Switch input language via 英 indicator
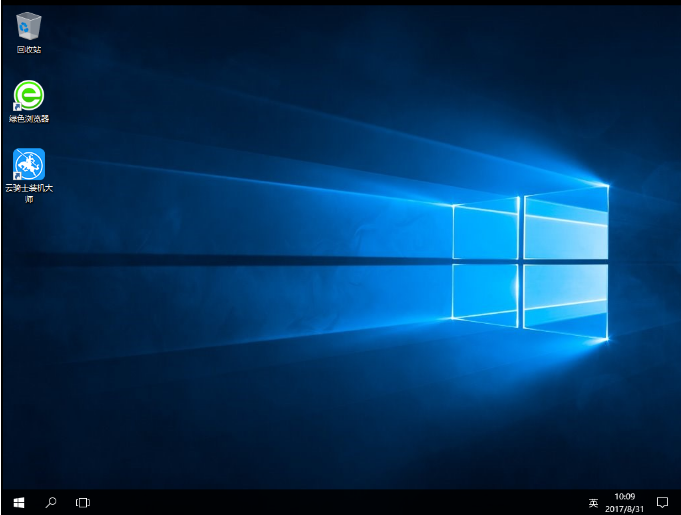 point(593,503)
